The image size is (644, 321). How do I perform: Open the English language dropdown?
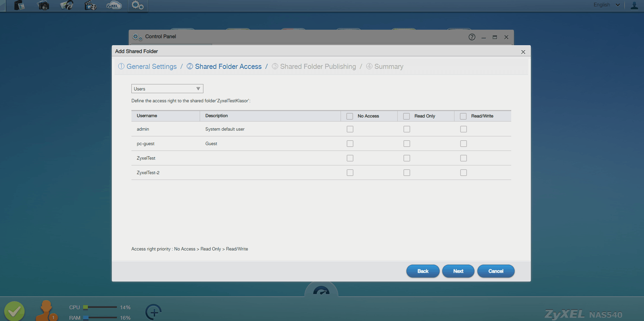(x=606, y=5)
